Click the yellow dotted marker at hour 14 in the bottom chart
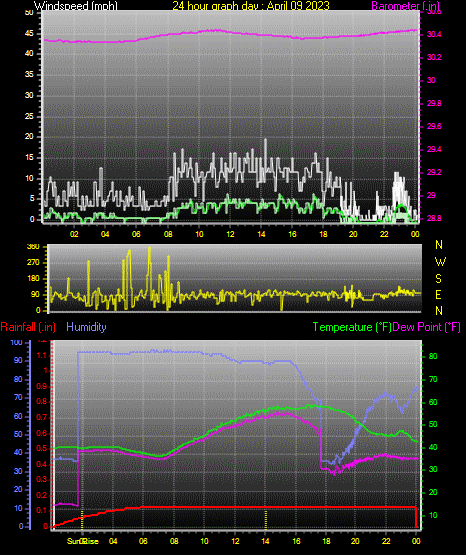 pyautogui.click(x=266, y=519)
